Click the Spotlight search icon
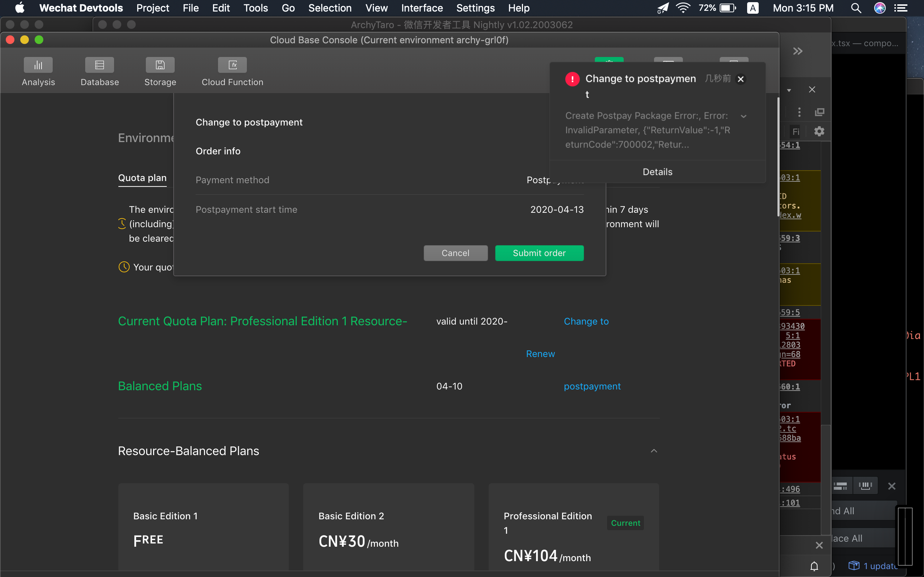 856,8
